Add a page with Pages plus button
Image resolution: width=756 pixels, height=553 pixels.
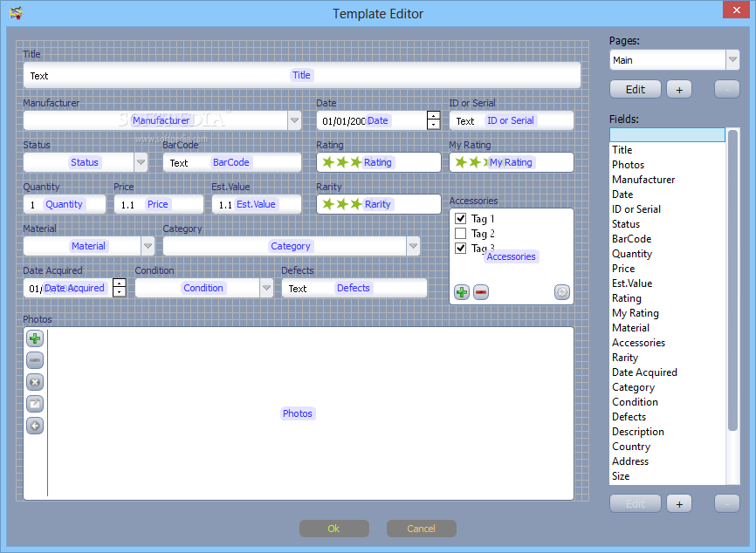[x=679, y=90]
